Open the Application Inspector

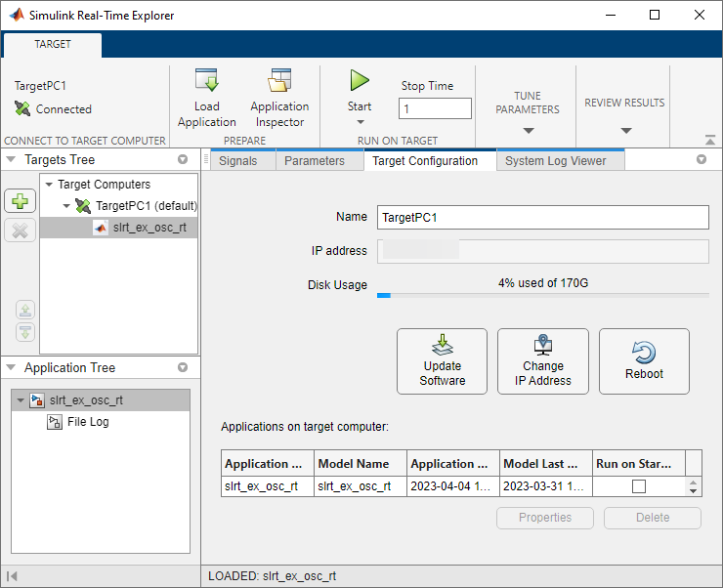tap(279, 82)
